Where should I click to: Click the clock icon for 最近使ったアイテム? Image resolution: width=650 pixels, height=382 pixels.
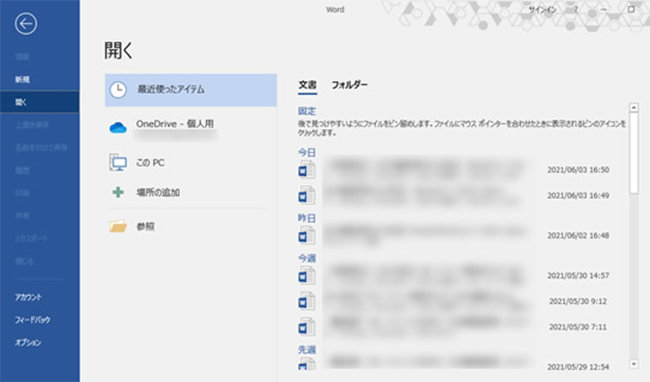pyautogui.click(x=118, y=90)
